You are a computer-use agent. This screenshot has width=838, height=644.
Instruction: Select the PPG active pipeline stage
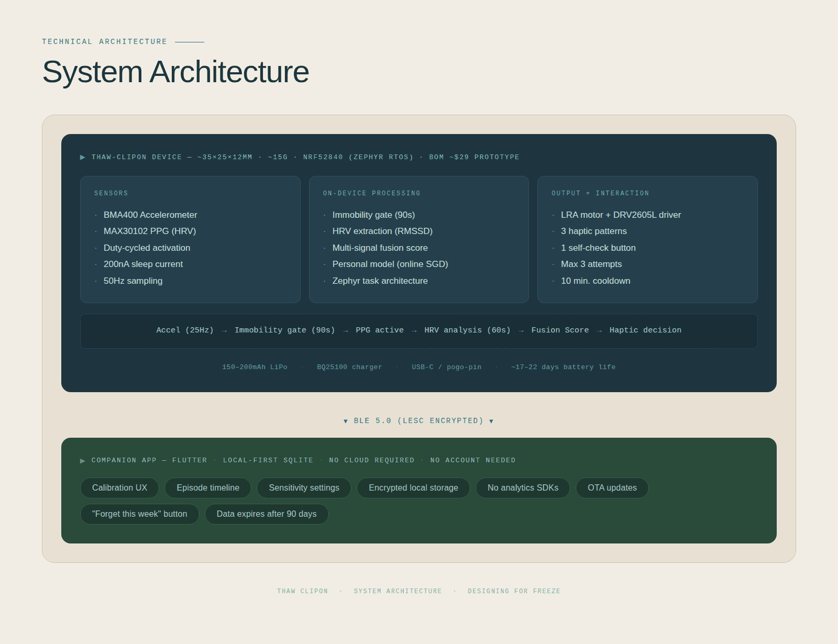click(x=380, y=330)
